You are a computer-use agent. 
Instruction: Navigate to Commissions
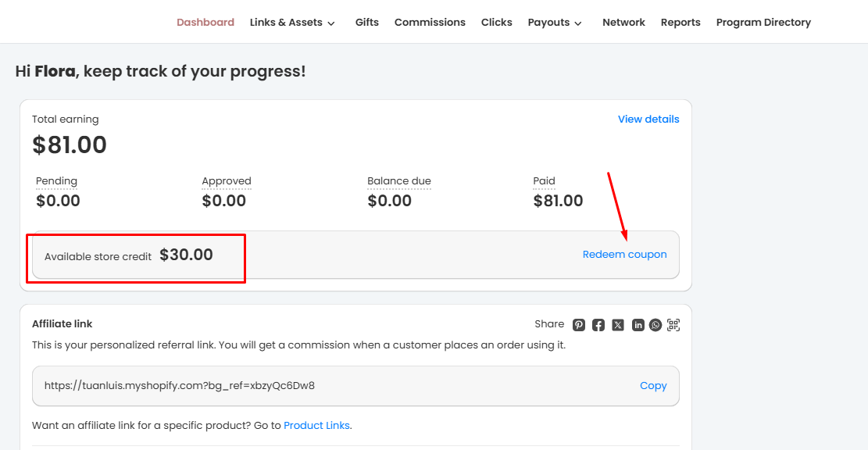click(x=430, y=23)
